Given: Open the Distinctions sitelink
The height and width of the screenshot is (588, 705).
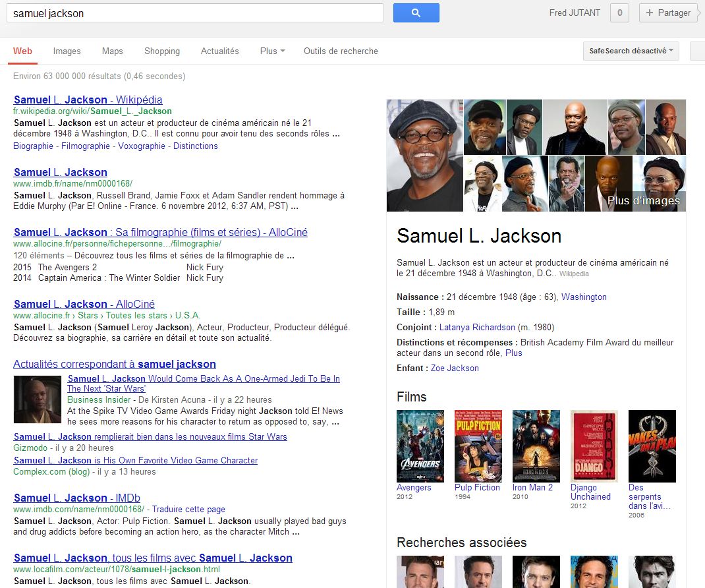Looking at the screenshot, I should click(x=196, y=146).
